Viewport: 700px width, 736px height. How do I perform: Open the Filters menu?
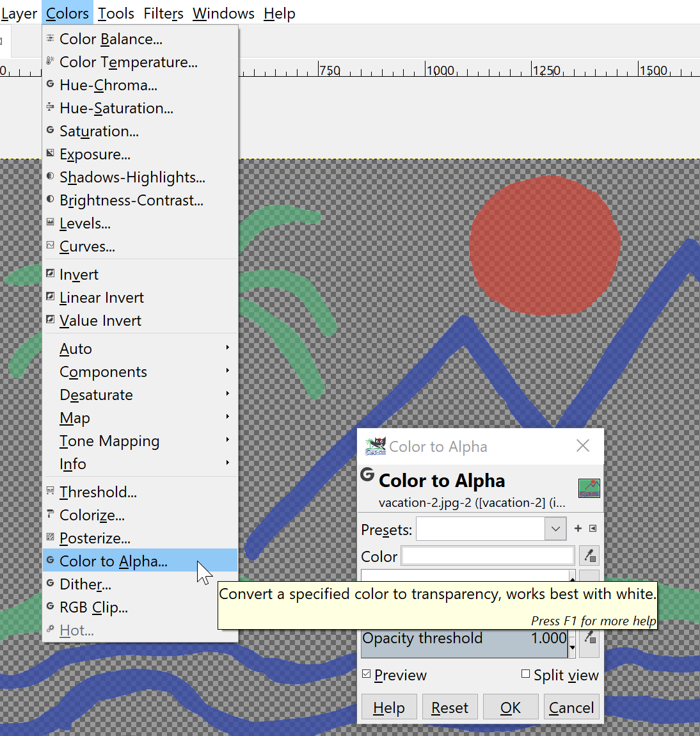click(163, 13)
